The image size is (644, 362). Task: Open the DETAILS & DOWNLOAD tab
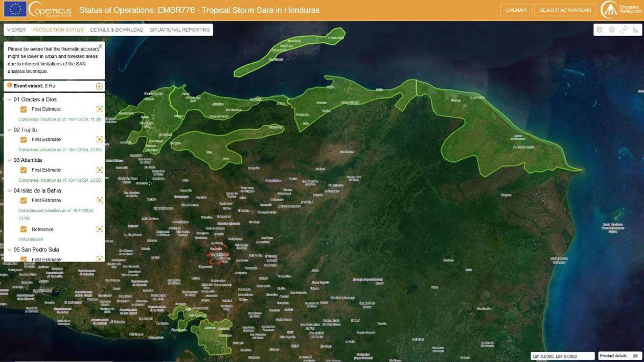click(x=116, y=30)
